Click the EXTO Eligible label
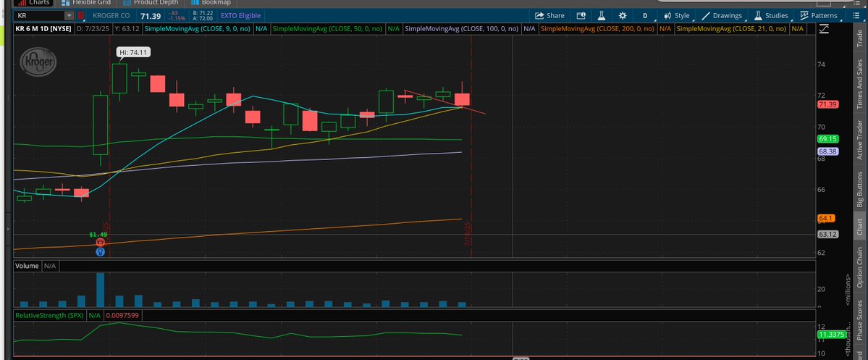The image size is (868, 360). (x=240, y=15)
